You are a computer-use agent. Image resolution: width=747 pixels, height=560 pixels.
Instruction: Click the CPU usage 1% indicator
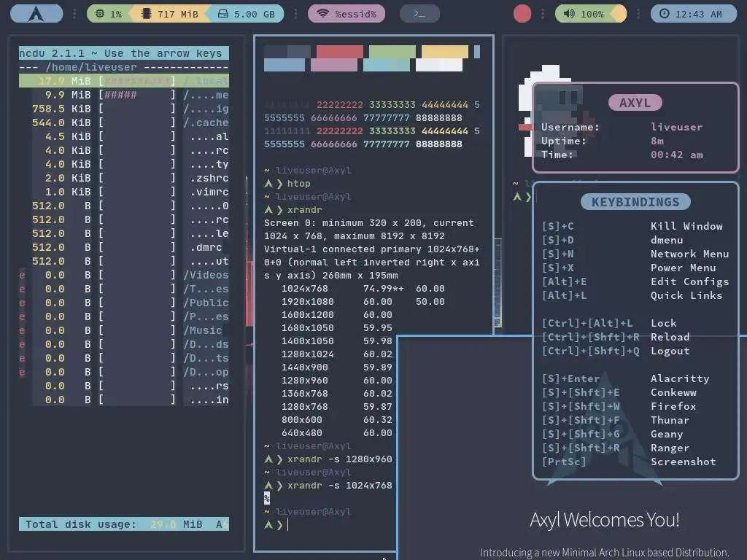click(x=109, y=14)
